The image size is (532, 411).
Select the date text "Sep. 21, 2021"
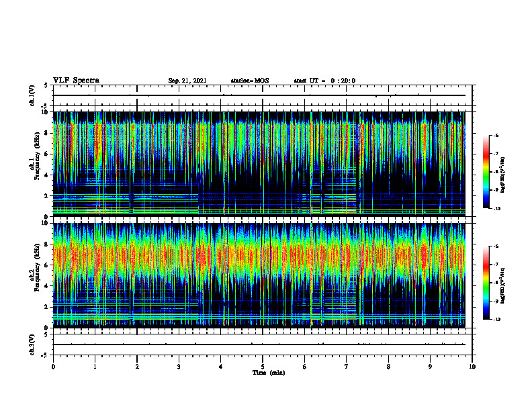pyautogui.click(x=187, y=81)
